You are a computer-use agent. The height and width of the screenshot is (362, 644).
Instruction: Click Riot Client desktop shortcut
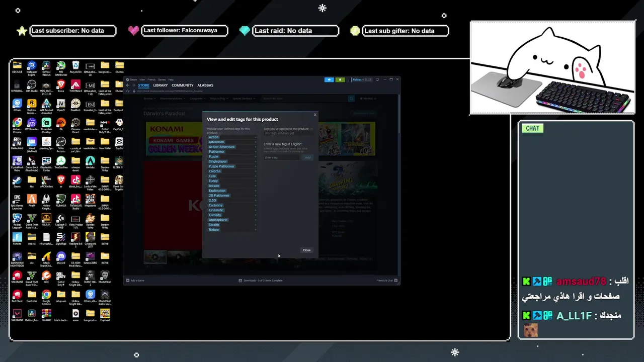tap(17, 297)
